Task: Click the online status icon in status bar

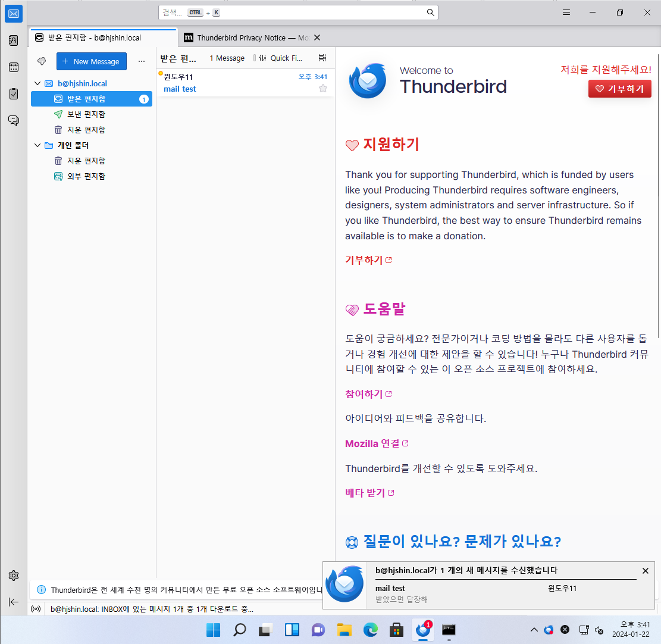Action: (x=36, y=609)
